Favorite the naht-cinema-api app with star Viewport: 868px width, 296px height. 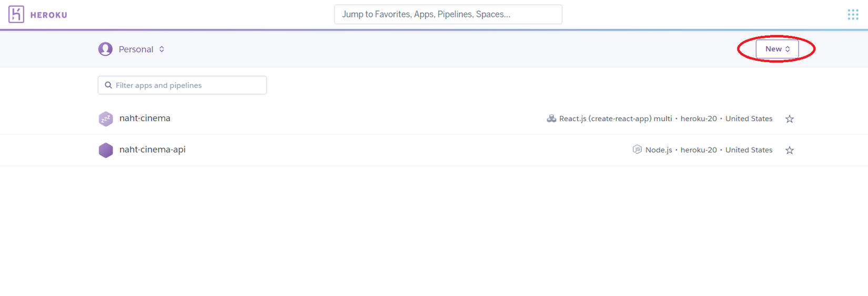point(790,151)
